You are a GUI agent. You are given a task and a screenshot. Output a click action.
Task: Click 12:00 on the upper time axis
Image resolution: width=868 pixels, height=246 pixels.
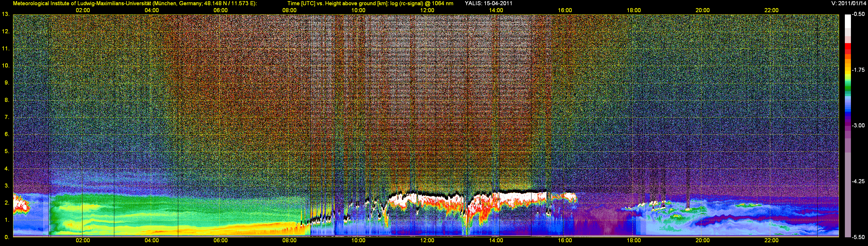(427, 10)
